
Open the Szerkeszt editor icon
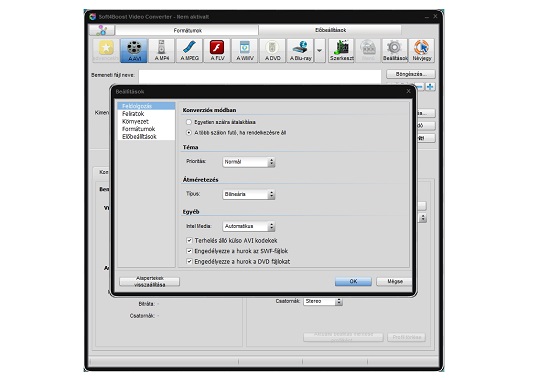click(x=341, y=51)
